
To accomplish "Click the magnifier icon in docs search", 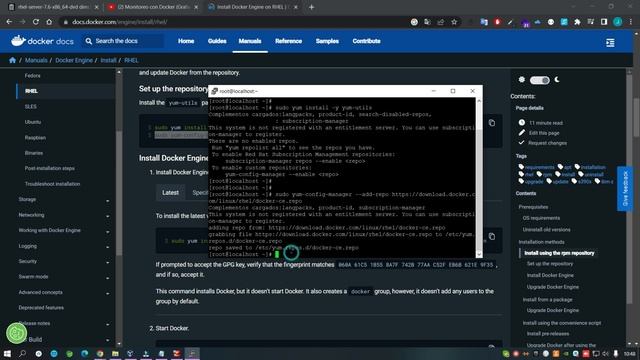I will pyautogui.click(x=89, y=41).
